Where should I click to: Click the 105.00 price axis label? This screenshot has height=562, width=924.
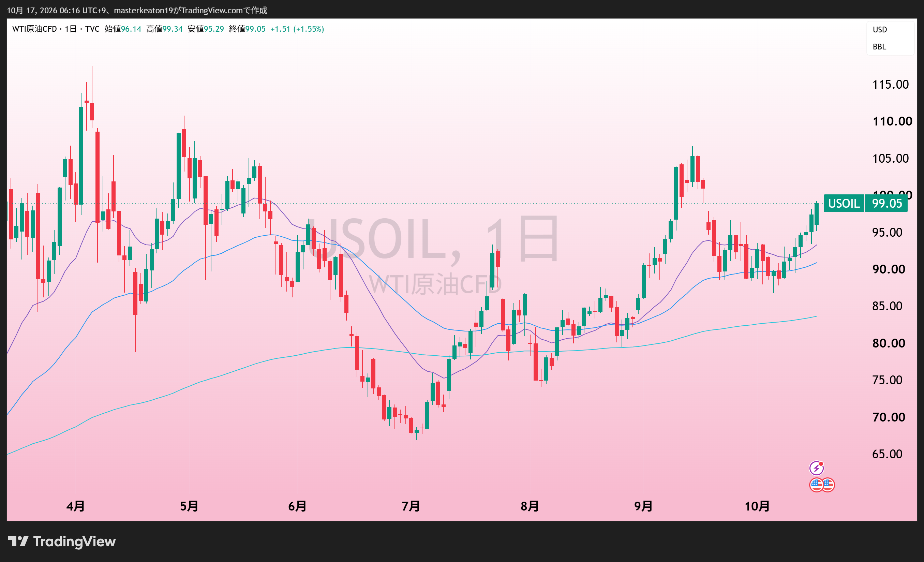891,158
